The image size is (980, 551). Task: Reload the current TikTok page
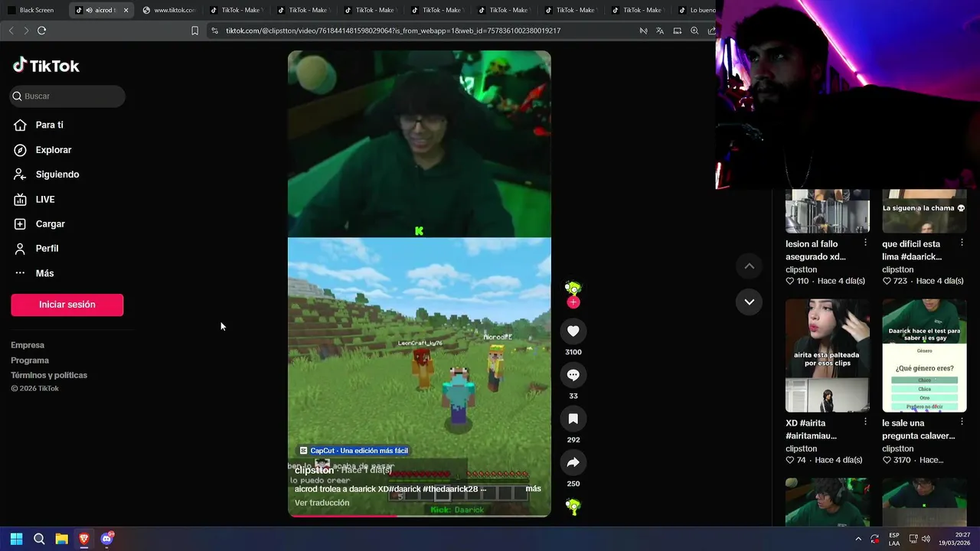point(41,31)
